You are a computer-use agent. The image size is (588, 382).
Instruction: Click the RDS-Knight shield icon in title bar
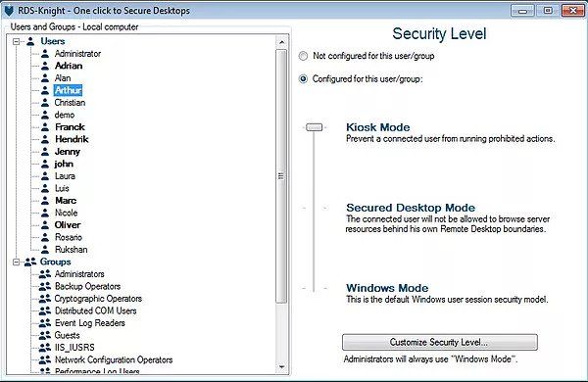click(x=9, y=11)
